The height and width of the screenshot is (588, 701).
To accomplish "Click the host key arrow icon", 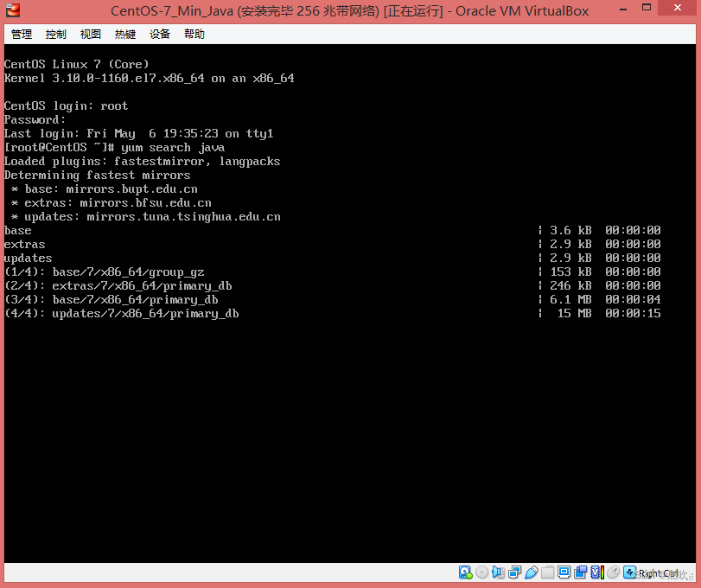I will tap(630, 572).
